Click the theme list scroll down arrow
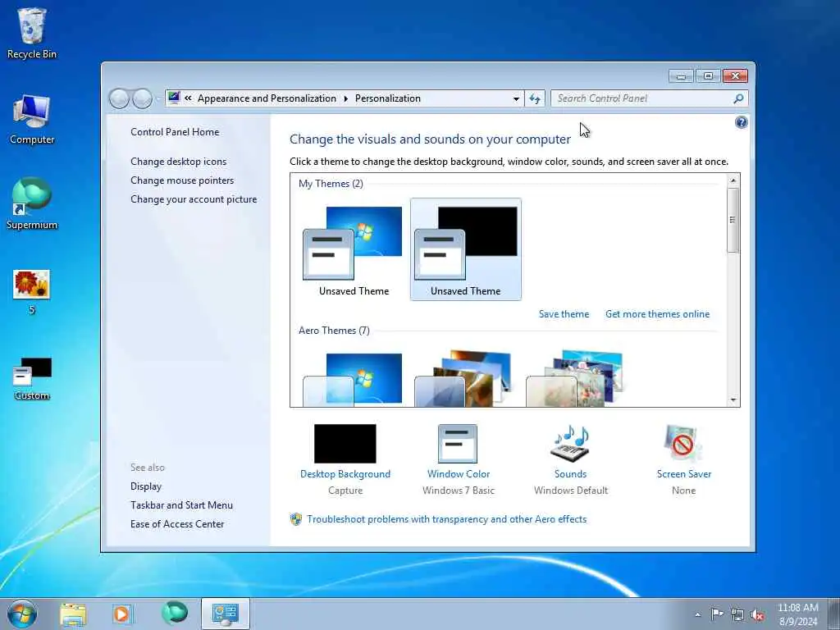Image resolution: width=840 pixels, height=630 pixels. [x=733, y=400]
